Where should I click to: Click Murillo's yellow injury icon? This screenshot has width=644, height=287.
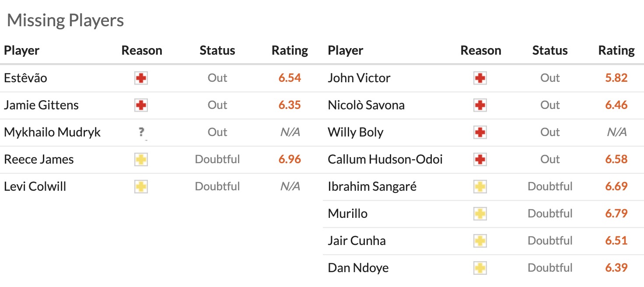[x=480, y=214]
